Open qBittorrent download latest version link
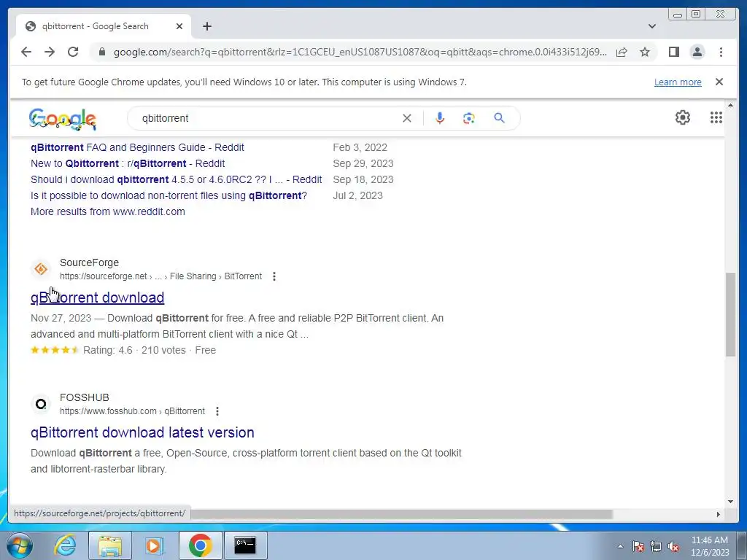747x560 pixels. (x=142, y=432)
